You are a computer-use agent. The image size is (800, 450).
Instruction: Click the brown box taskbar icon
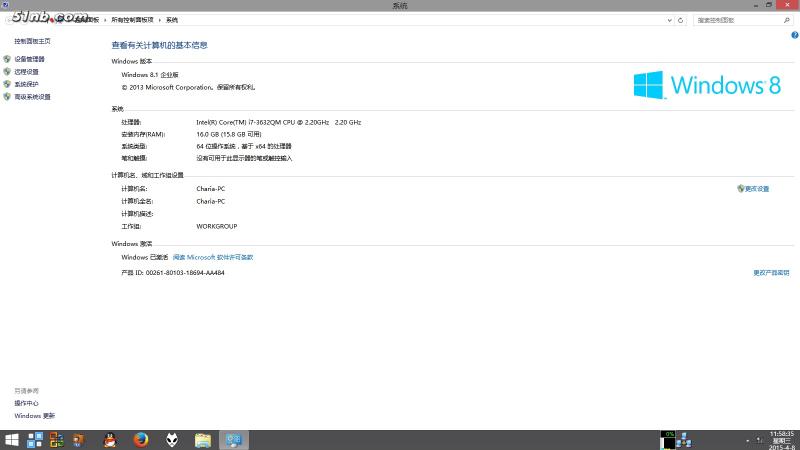[79, 440]
